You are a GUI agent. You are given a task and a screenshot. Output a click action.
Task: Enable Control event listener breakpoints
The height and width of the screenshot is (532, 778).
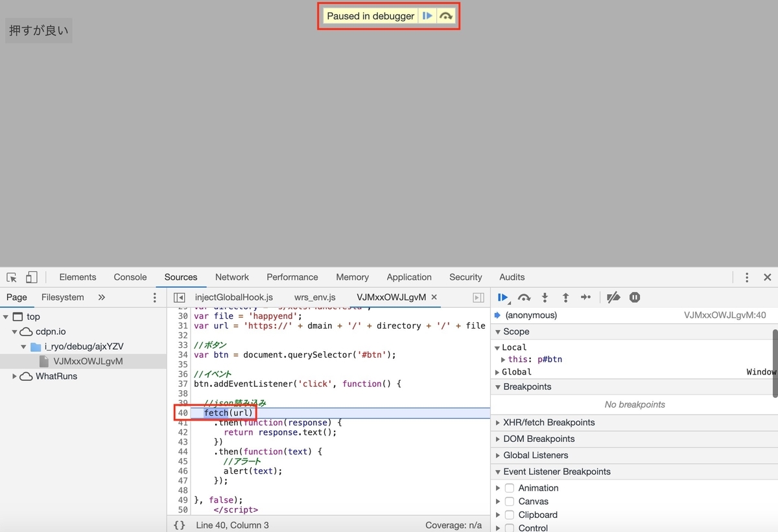pyautogui.click(x=510, y=528)
